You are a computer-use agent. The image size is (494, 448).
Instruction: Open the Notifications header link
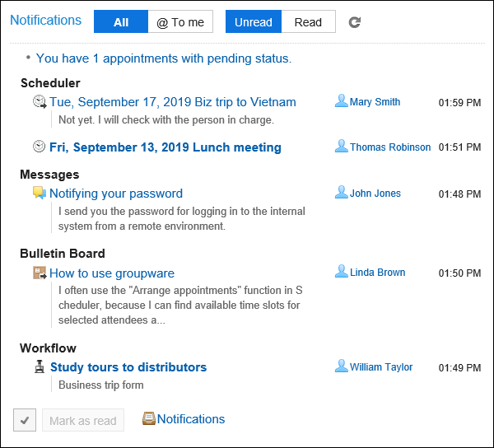tap(45, 20)
